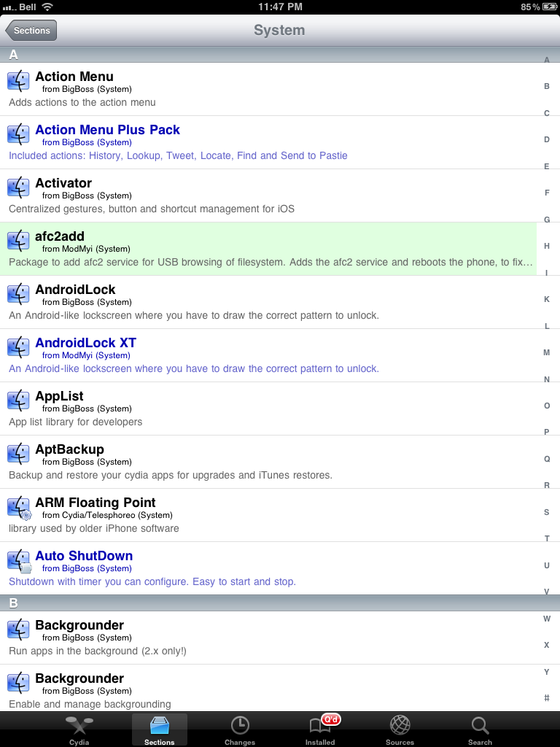Open ARM Floating Point package title

(96, 503)
